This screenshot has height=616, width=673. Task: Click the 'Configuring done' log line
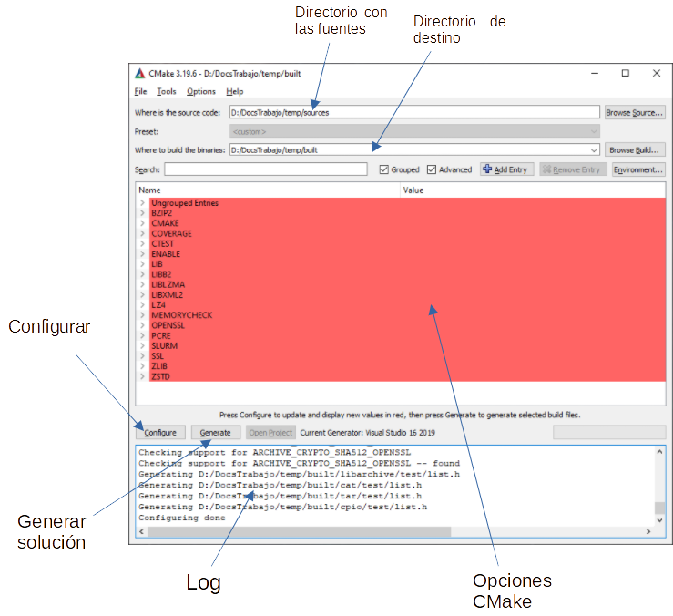pos(182,518)
